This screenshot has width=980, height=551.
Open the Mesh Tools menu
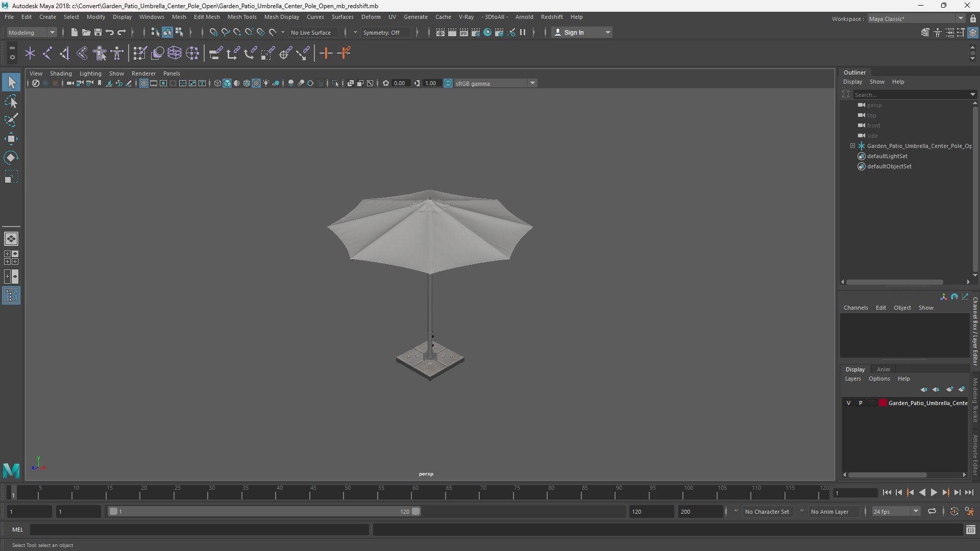coord(242,17)
